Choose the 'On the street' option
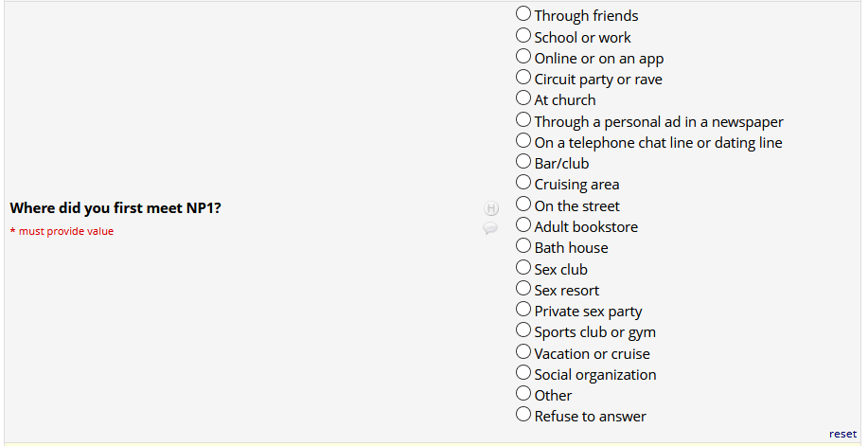The width and height of the screenshot is (868, 446). (x=523, y=205)
